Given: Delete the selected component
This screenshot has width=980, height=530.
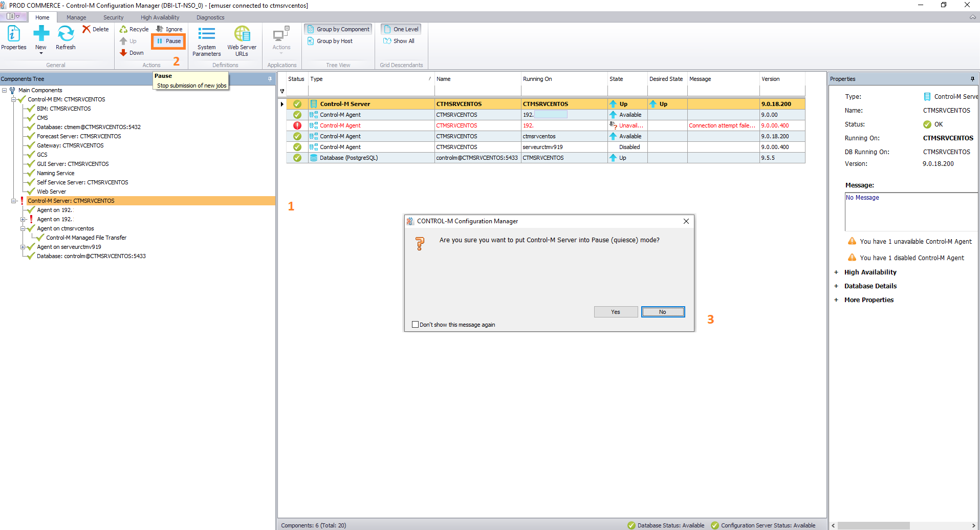Looking at the screenshot, I should [x=96, y=29].
